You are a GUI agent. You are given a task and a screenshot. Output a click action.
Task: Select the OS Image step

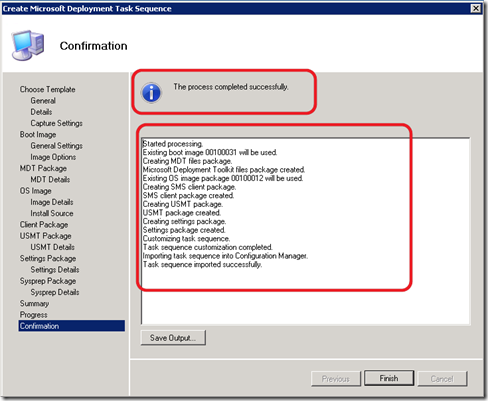point(35,191)
